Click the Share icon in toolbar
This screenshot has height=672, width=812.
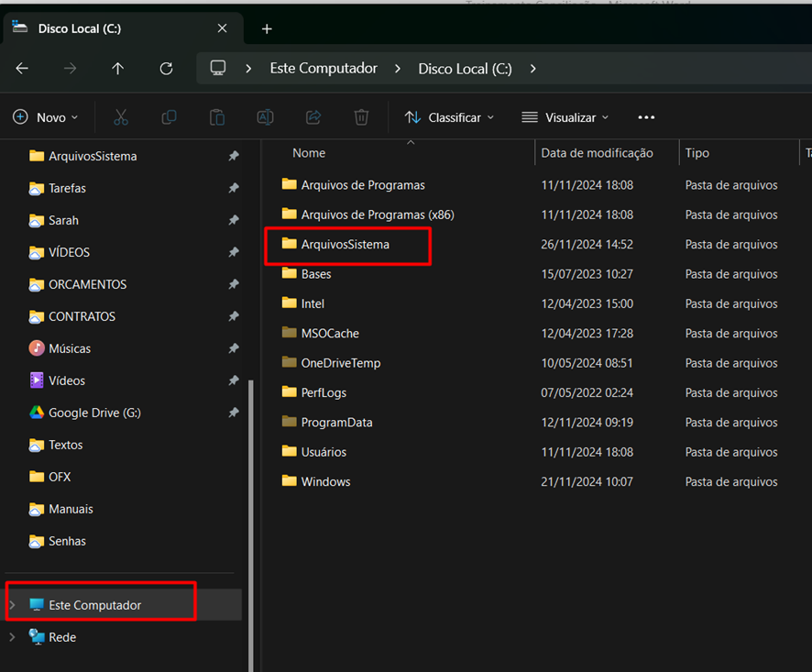tap(313, 117)
